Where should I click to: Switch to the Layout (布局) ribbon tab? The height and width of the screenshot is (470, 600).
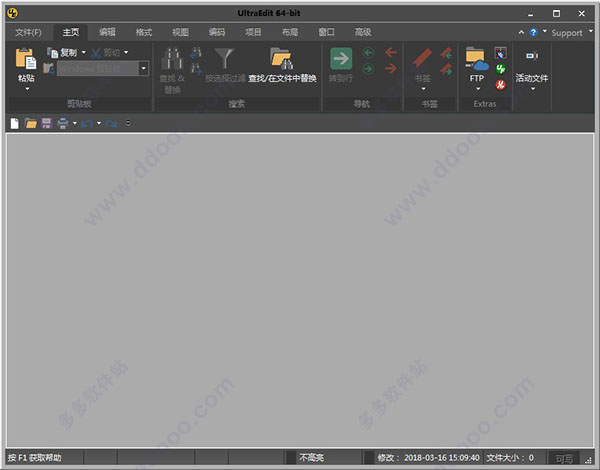coord(290,33)
